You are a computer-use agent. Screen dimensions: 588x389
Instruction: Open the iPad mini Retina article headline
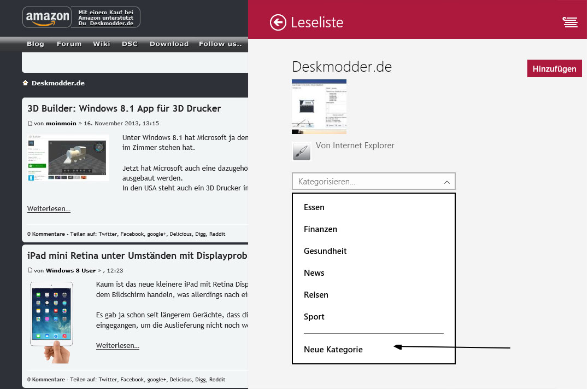tap(137, 256)
